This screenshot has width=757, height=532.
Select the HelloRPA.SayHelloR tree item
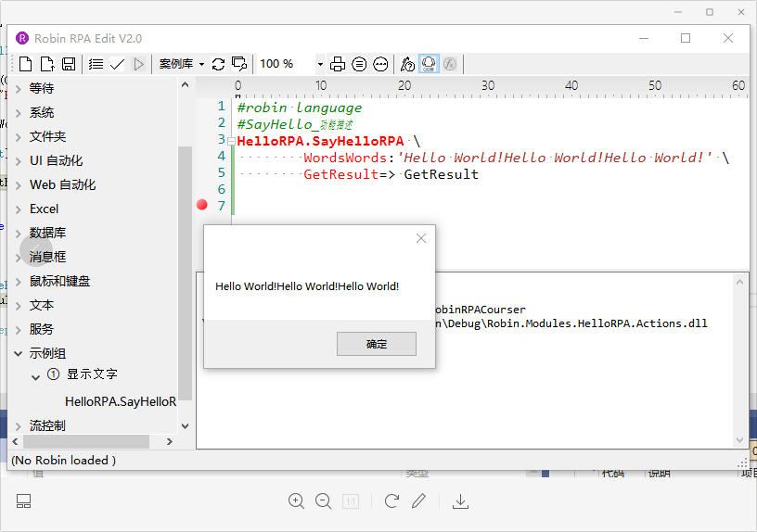point(121,401)
